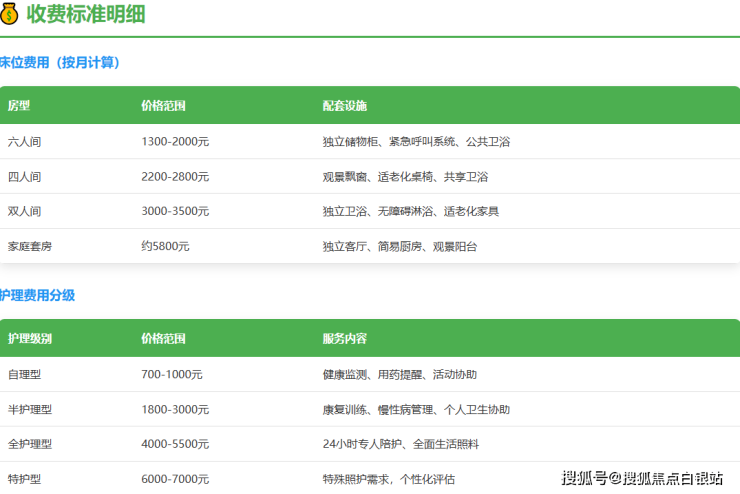The width and height of the screenshot is (740, 494).
Task: Click the 搜狐号@搜狐焦点白银站 watermark
Action: tap(641, 478)
